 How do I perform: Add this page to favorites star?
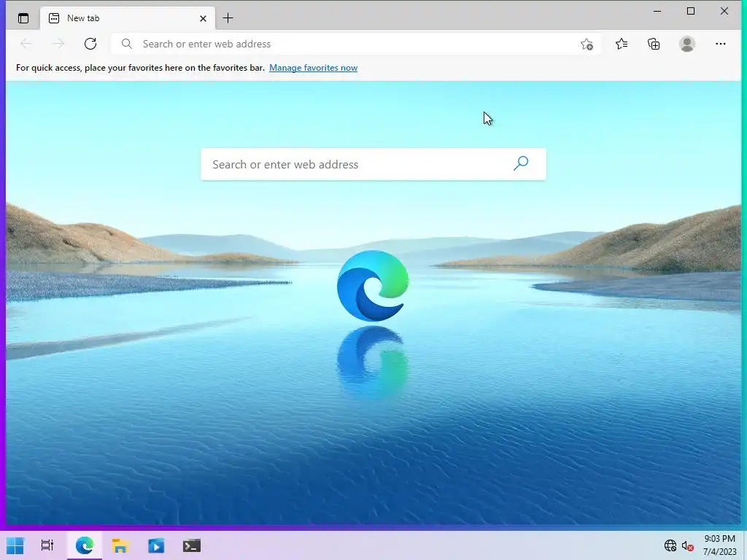[x=587, y=44]
